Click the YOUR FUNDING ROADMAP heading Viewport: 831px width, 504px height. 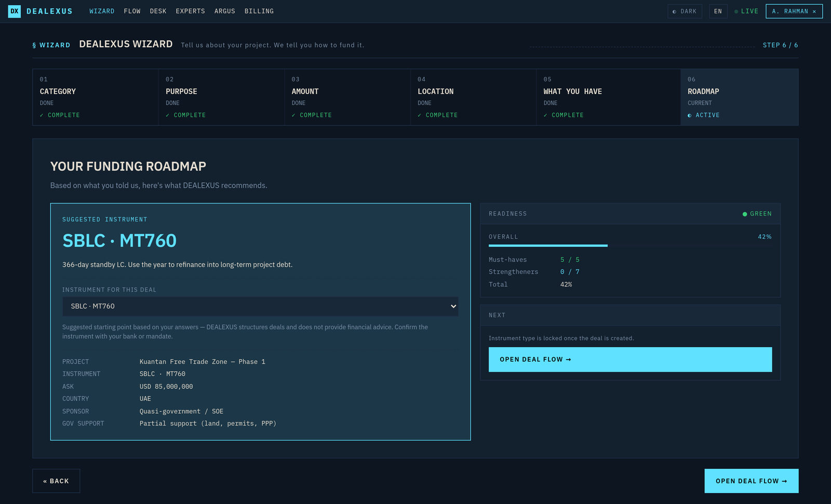128,167
